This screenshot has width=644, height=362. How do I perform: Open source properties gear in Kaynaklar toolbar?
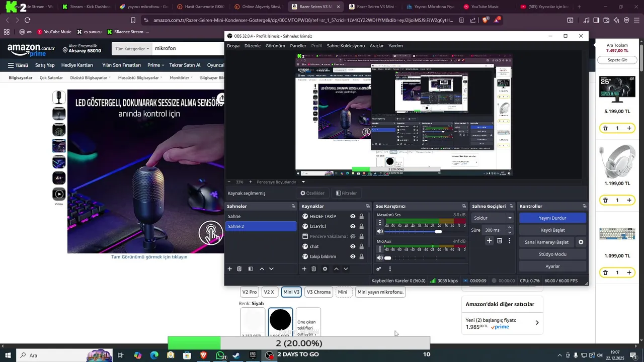pos(325,269)
